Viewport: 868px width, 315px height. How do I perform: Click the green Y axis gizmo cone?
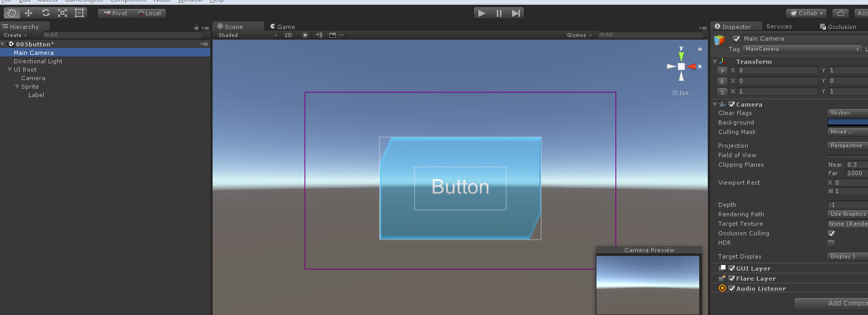coord(681,56)
